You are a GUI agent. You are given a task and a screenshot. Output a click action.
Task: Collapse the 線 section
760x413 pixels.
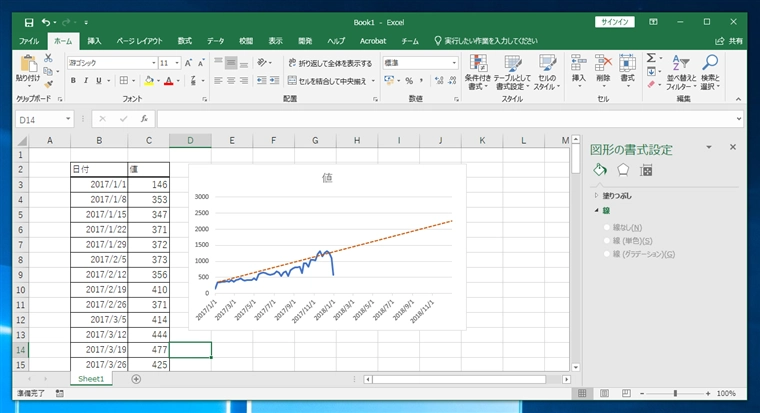click(596, 211)
